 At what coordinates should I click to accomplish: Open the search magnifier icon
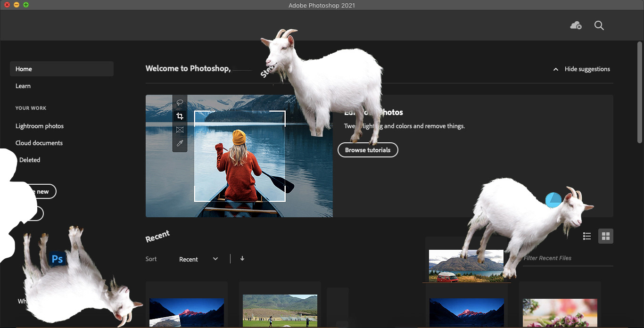click(599, 25)
